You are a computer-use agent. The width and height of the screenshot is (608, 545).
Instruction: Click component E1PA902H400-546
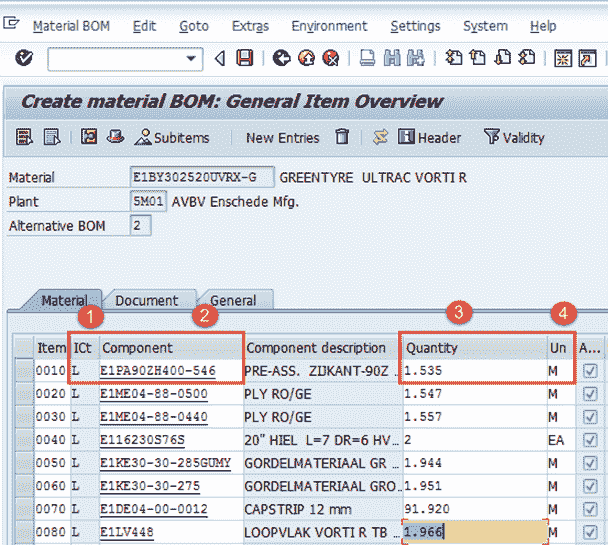pyautogui.click(x=158, y=371)
